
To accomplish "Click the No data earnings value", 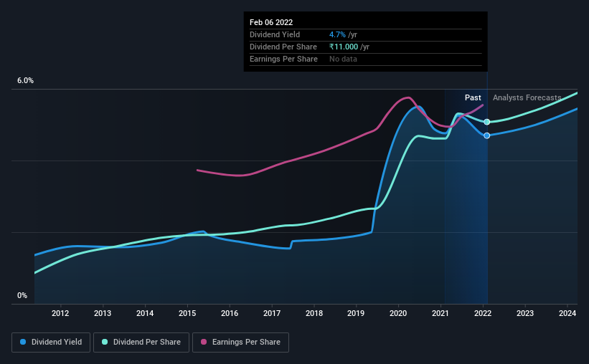I will pos(343,59).
